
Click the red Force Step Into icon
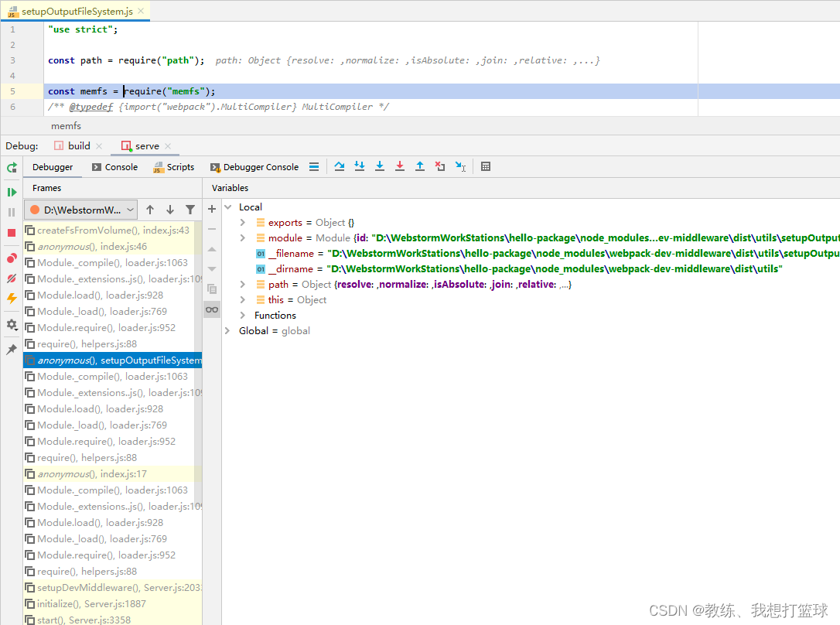[x=400, y=166]
